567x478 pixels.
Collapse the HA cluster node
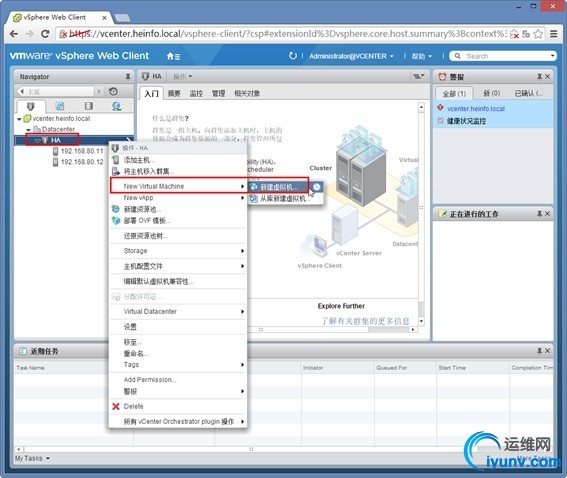[x=37, y=140]
